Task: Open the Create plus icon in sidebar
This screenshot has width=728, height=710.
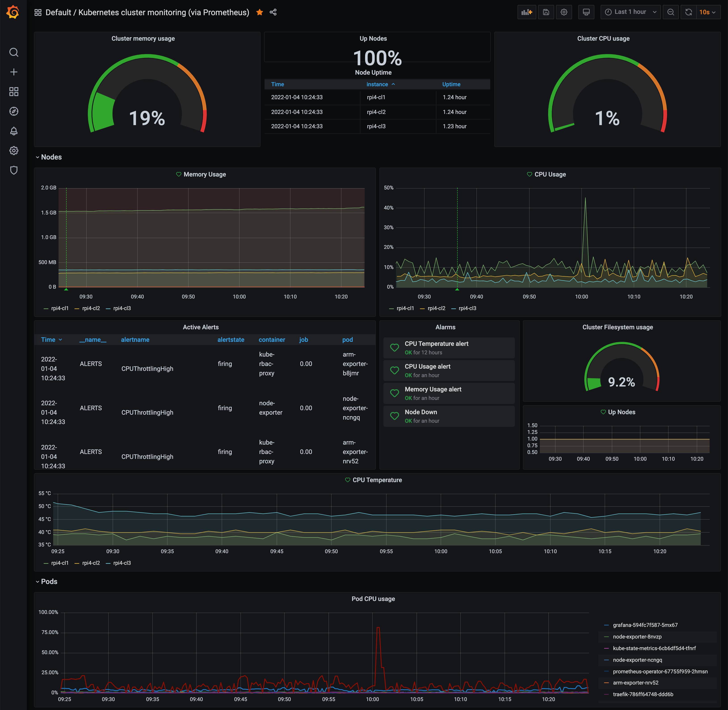Action: click(14, 72)
